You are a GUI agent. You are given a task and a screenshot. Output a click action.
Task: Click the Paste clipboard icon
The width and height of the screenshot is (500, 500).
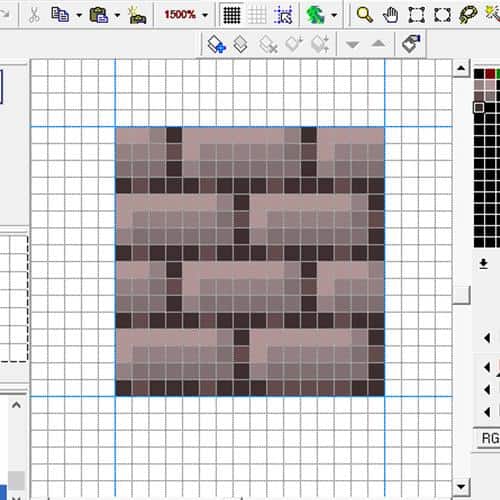[99, 15]
